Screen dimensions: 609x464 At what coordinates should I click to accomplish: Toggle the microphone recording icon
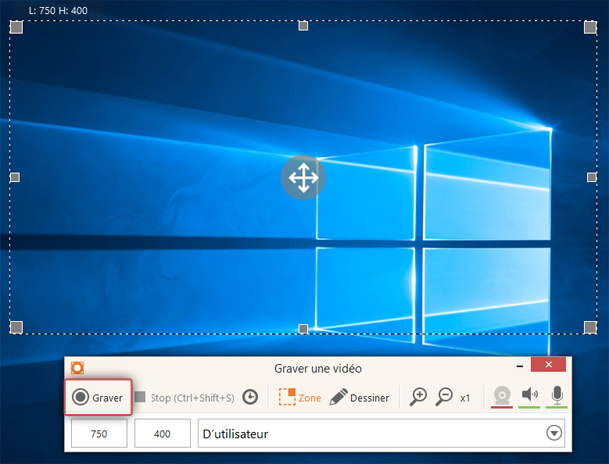coord(557,397)
